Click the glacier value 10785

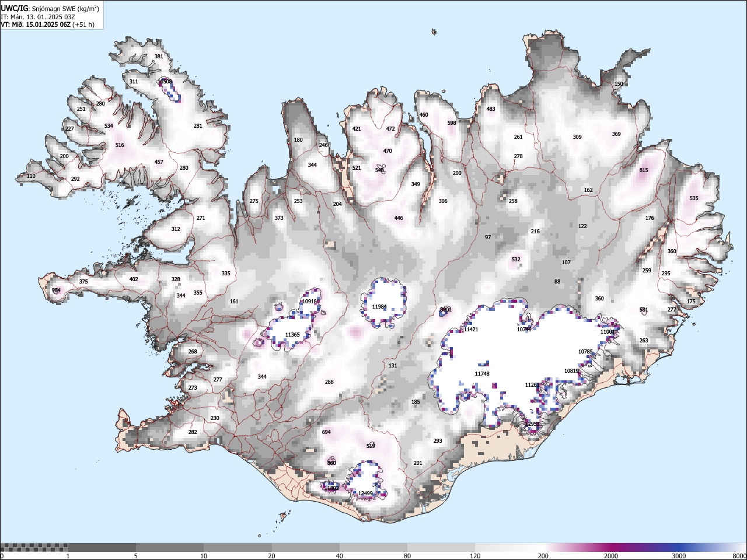[585, 352]
